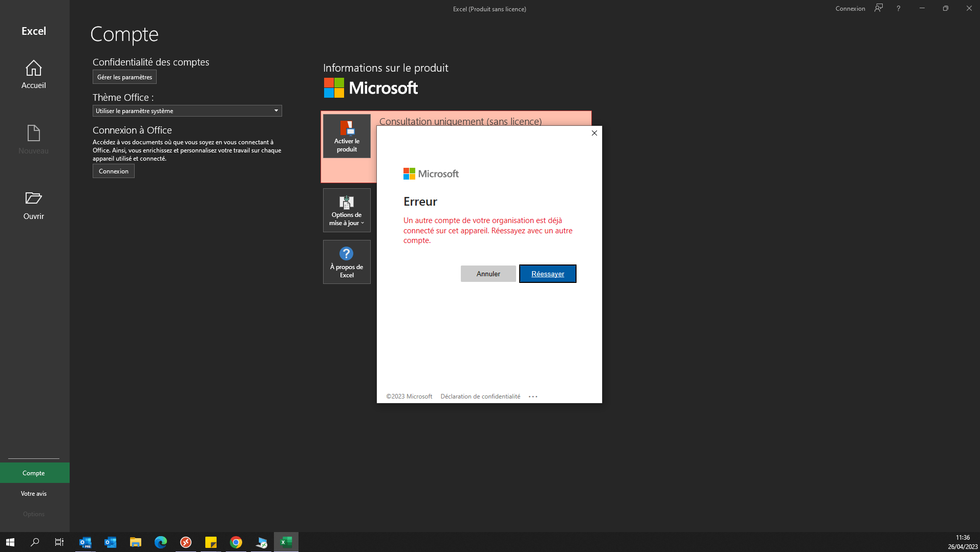Open Outlook PRE in taskbar
The width and height of the screenshot is (980, 552).
(x=86, y=542)
